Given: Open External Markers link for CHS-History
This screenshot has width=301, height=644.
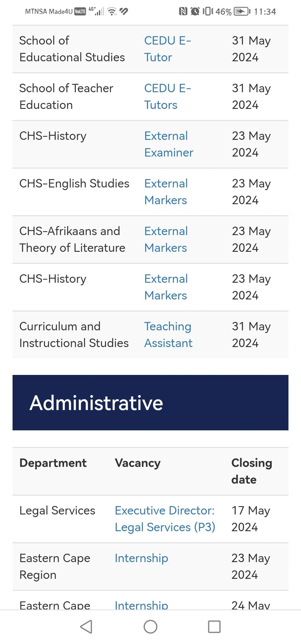Looking at the screenshot, I should 166,287.
